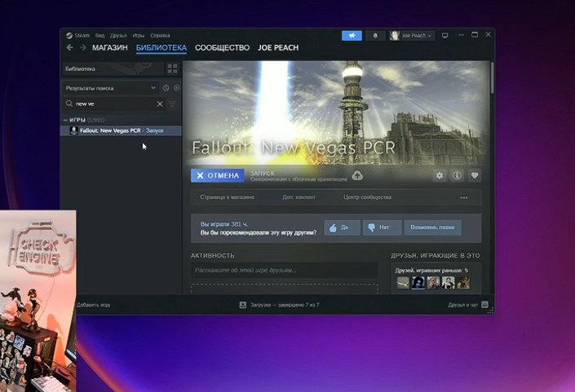The image size is (575, 392).
Task: Open the notifications bell
Action: (x=375, y=36)
